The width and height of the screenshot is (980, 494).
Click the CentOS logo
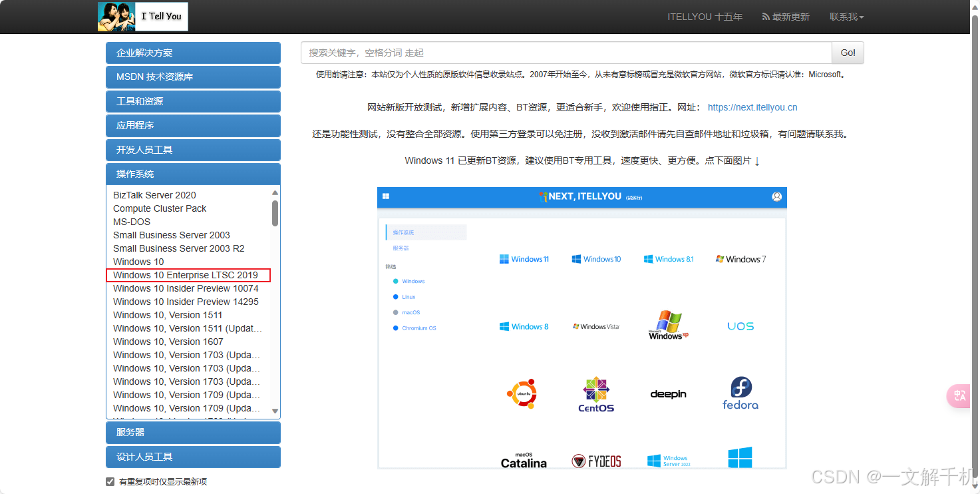click(596, 393)
